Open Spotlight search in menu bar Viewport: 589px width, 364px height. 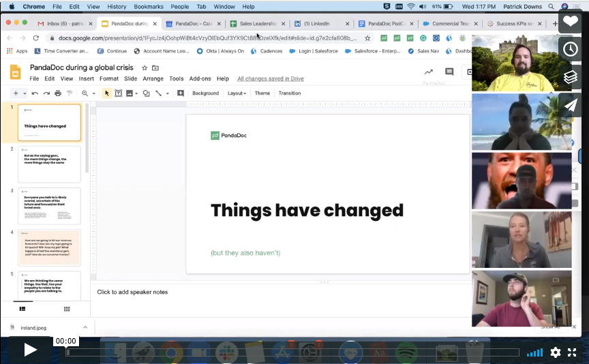(x=551, y=6)
